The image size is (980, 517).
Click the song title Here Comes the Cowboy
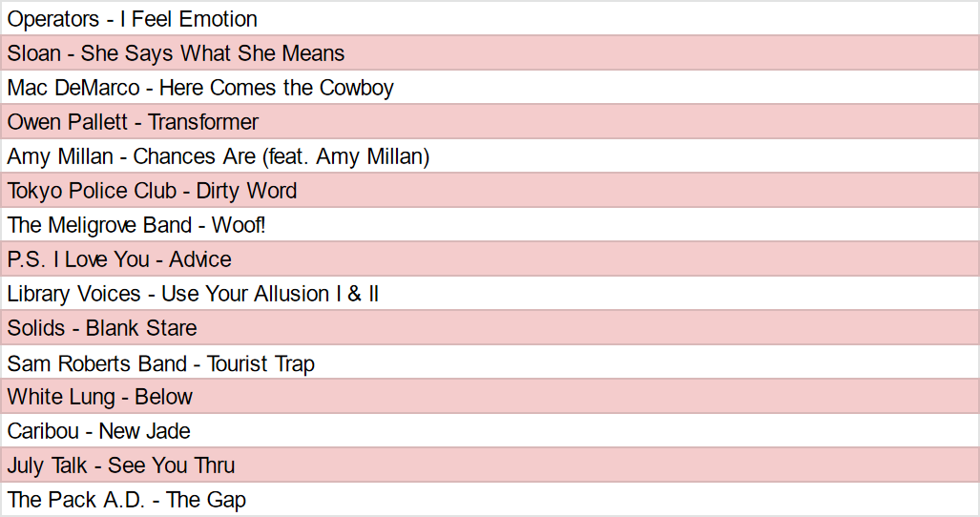pos(277,88)
